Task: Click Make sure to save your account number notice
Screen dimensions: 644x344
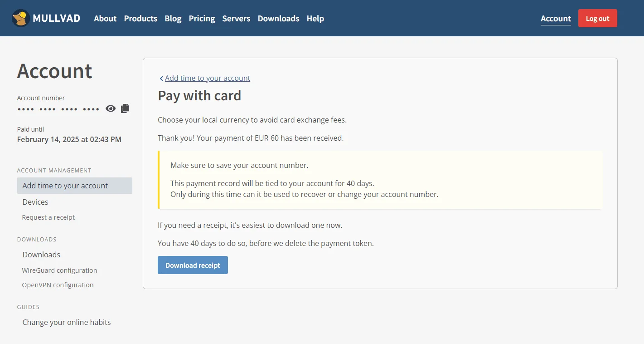Action: [239, 165]
